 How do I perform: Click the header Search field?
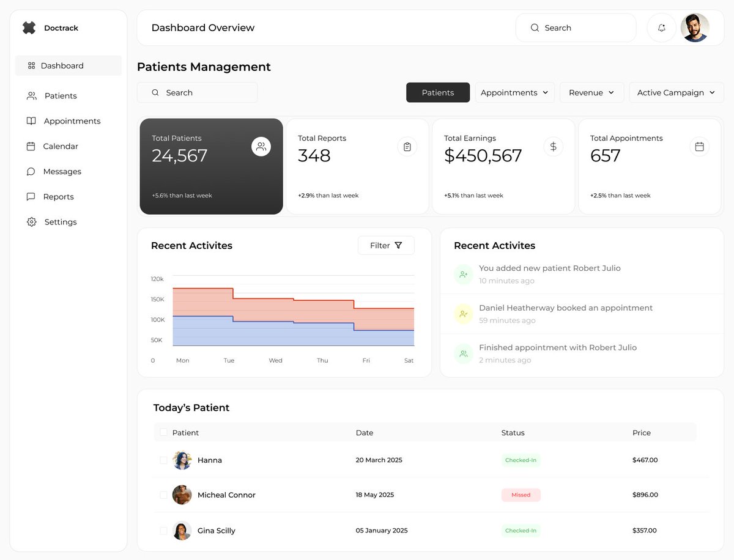pyautogui.click(x=576, y=28)
